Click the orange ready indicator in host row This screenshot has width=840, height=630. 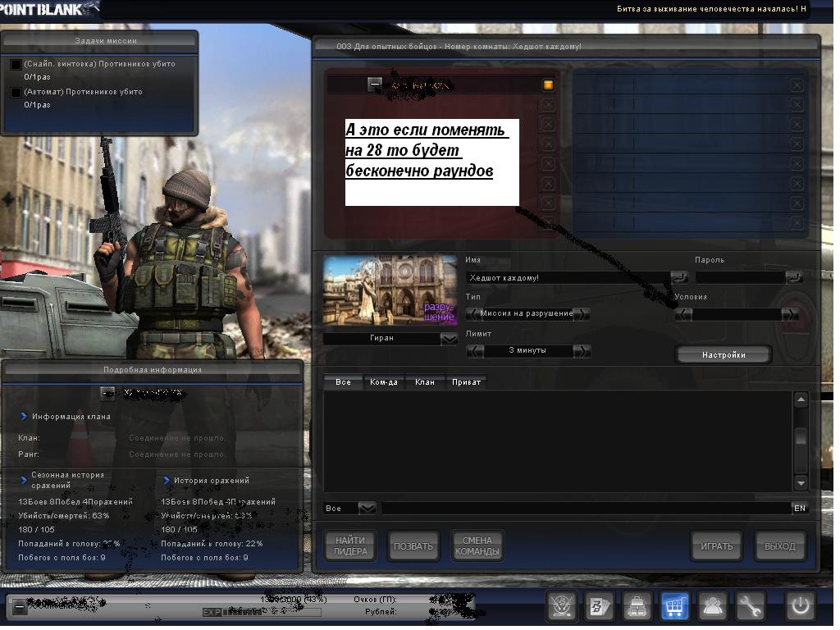[548, 84]
